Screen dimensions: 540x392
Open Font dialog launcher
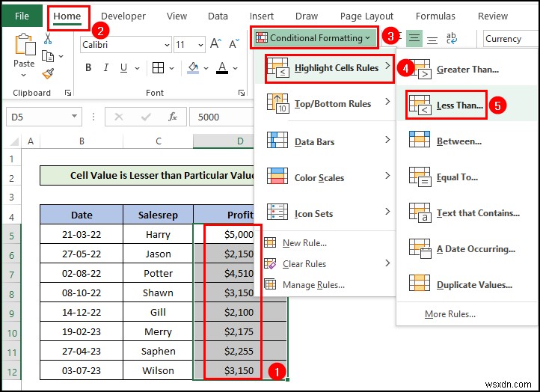tap(242, 93)
